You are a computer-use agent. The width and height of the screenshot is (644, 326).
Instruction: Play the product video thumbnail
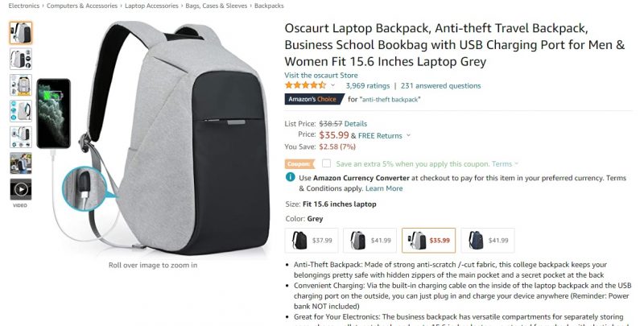coord(21,189)
